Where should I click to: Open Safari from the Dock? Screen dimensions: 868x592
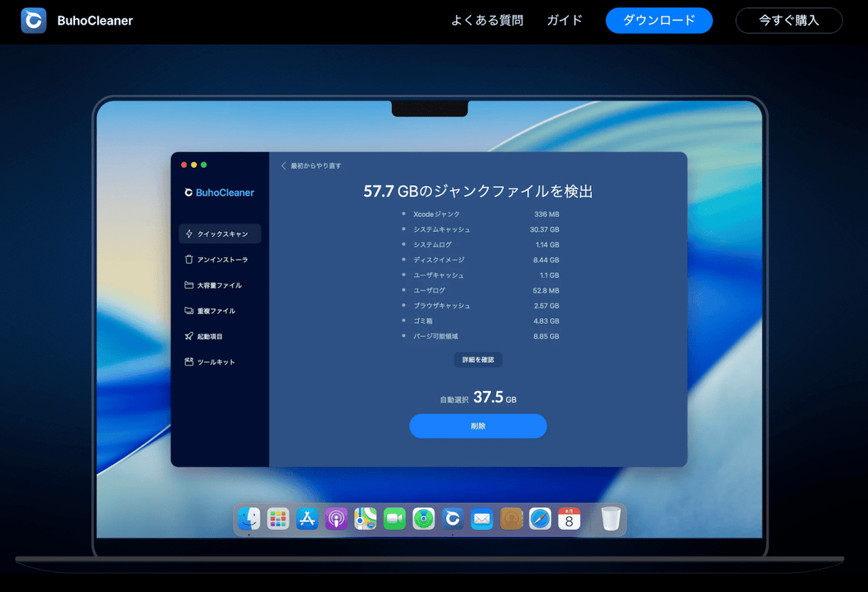540,519
